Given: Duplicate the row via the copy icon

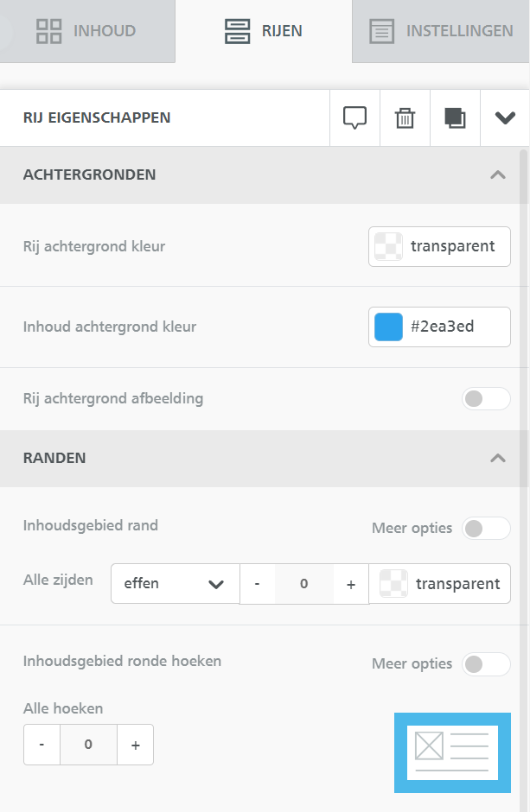Looking at the screenshot, I should coord(455,117).
